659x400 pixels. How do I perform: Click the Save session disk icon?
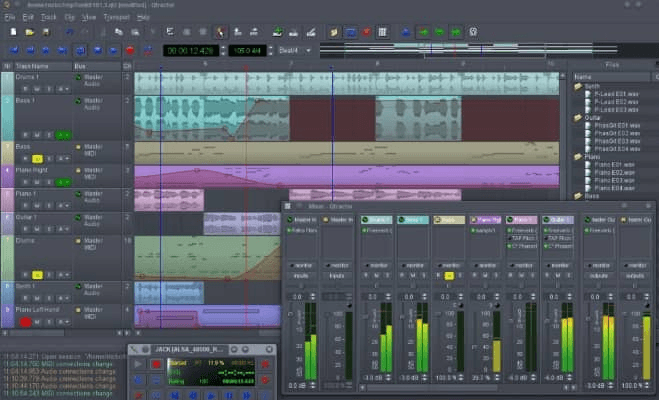(46, 32)
